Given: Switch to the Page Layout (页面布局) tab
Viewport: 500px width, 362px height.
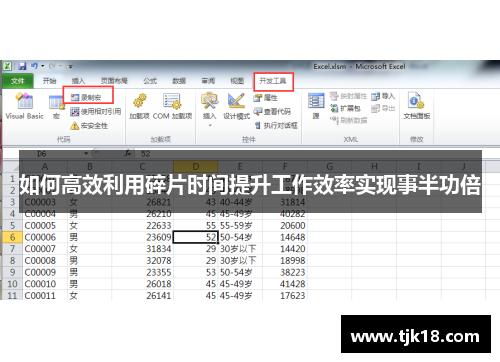Looking at the screenshot, I should click(x=114, y=81).
